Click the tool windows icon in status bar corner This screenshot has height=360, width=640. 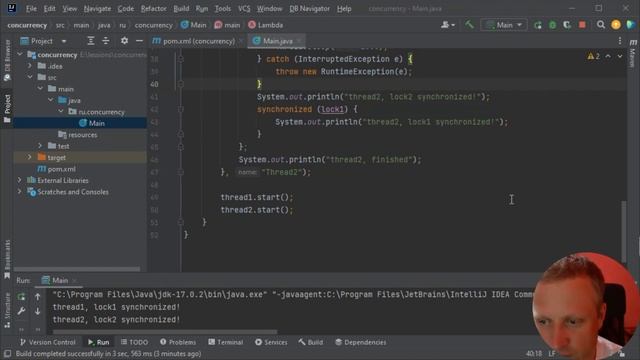(7, 353)
